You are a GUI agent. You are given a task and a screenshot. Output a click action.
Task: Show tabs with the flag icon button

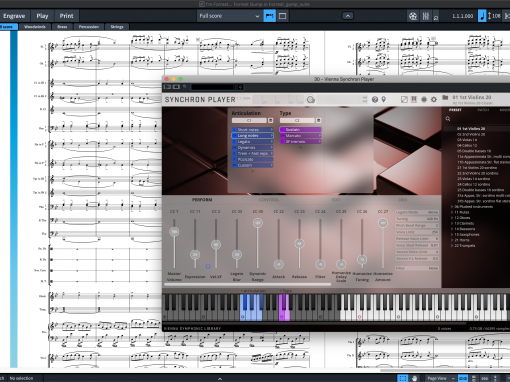click(269, 16)
